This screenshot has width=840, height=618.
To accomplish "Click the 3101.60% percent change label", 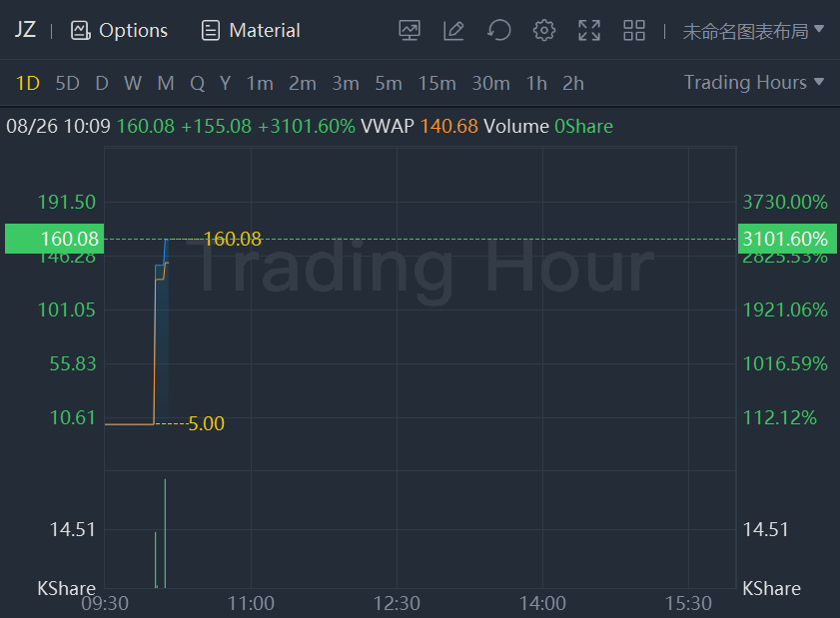I will click(x=785, y=239).
